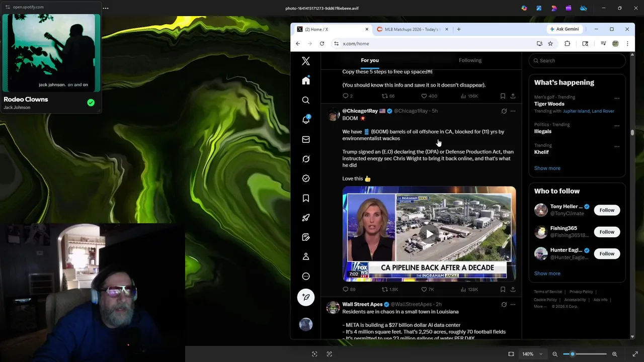
Task: Open Chrome three-dot menu
Action: (x=627, y=44)
